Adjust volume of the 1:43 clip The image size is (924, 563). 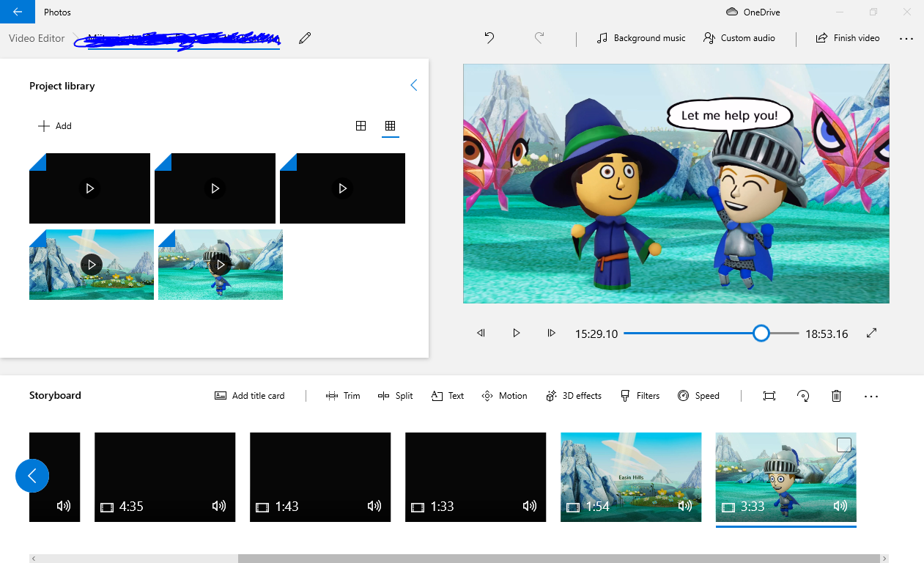pyautogui.click(x=374, y=506)
